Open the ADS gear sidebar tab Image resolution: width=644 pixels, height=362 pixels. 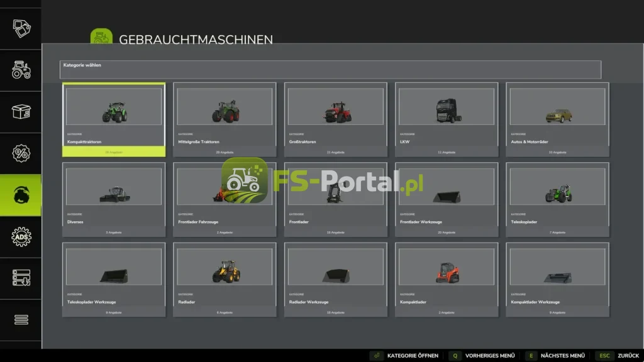click(21, 237)
